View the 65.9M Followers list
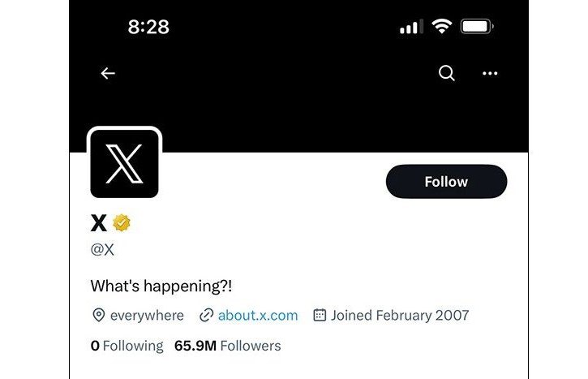Viewport: 588px width, 379px height. pyautogui.click(x=228, y=346)
